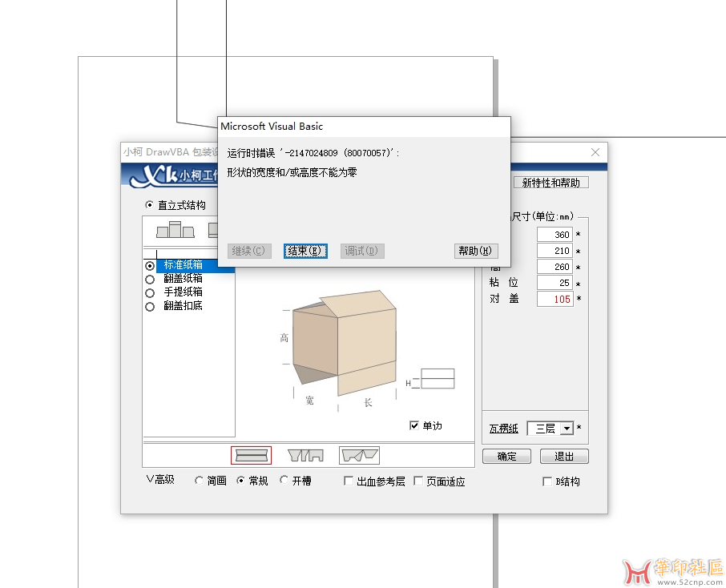Click the dimension field showing 360
Image resolution: width=726 pixels, height=588 pixels.
pos(555,235)
